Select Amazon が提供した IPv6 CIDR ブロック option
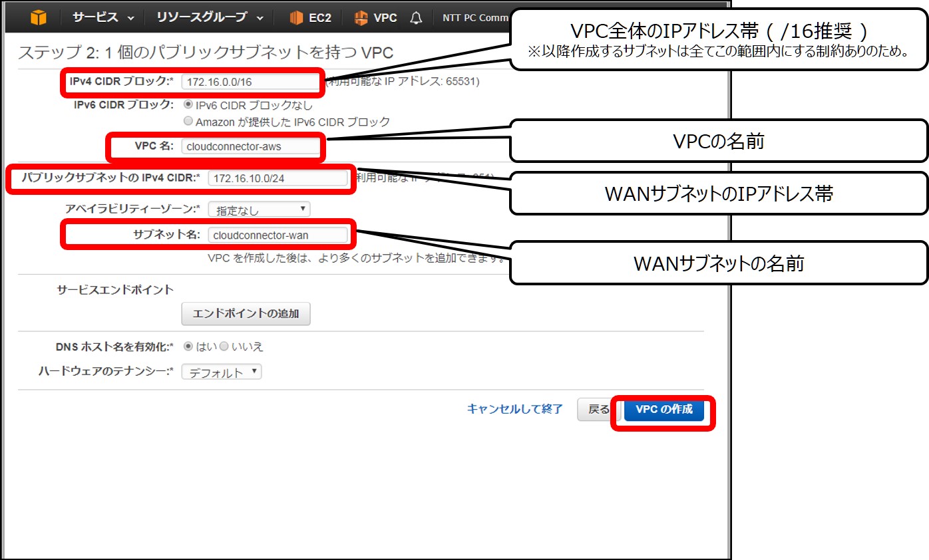Image resolution: width=929 pixels, height=560 pixels. pos(188,121)
